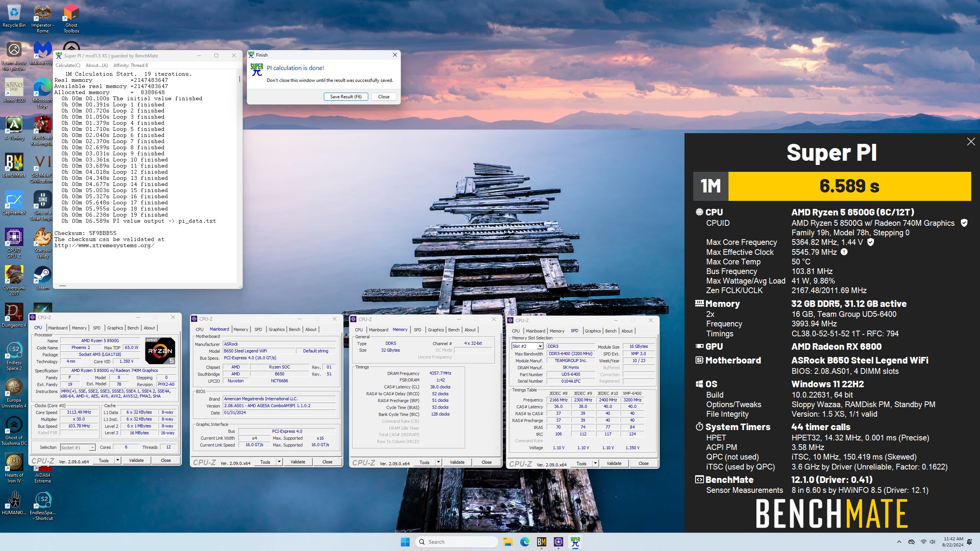Click Save Result (F6) button
Screen dimensions: 980x551
[x=346, y=97]
